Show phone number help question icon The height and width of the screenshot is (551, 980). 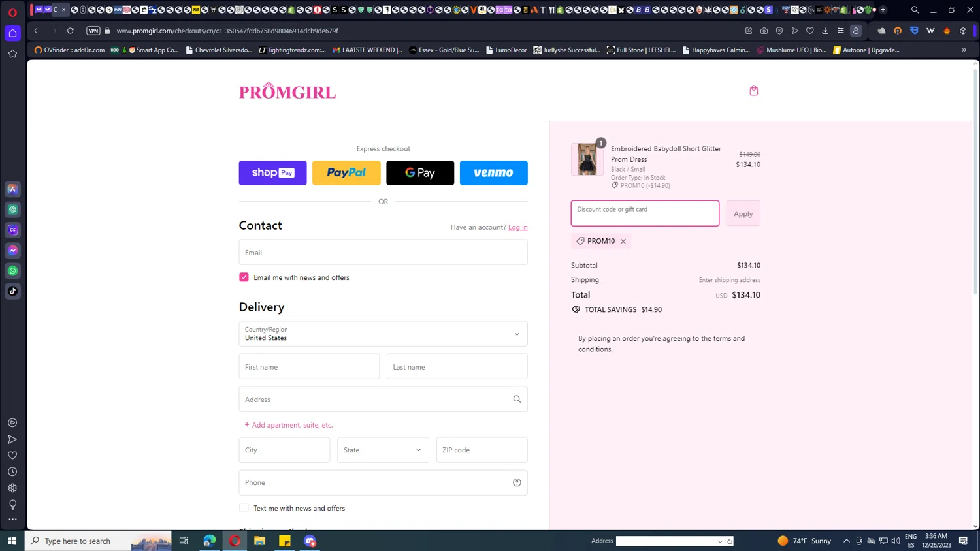517,482
